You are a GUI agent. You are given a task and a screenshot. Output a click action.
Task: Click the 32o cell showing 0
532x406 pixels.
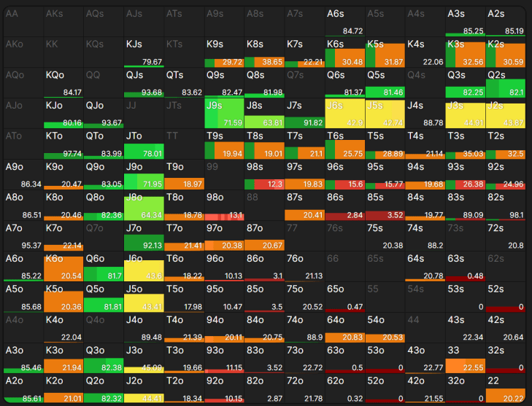(465, 389)
